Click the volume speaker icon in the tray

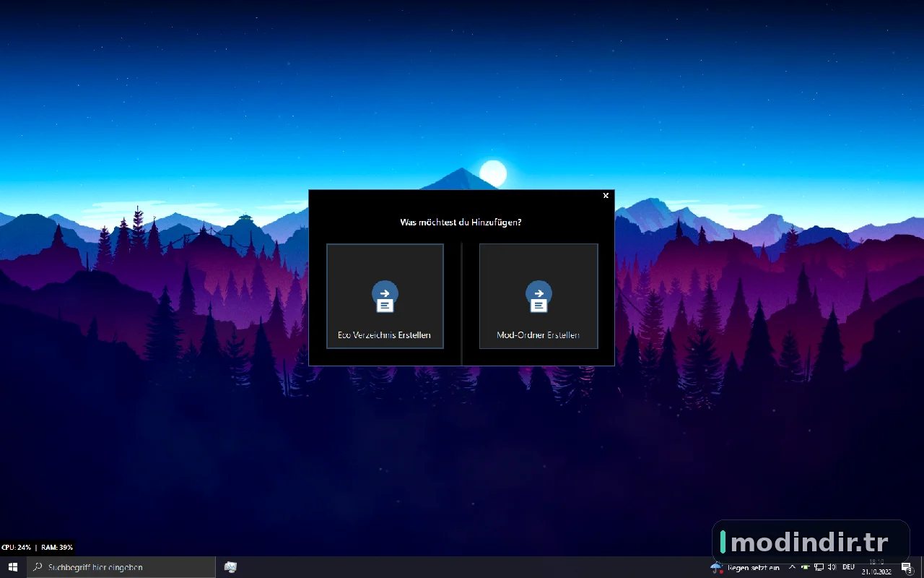832,567
